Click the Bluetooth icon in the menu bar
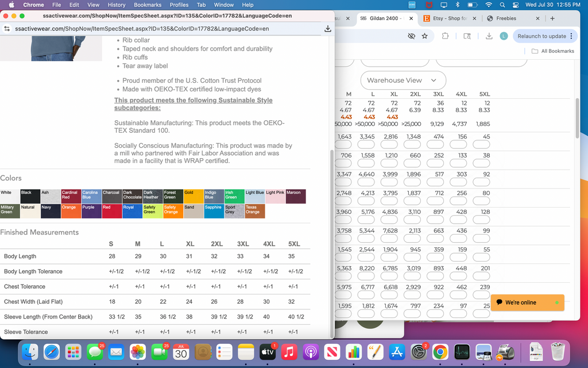Image resolution: width=588 pixels, height=368 pixels. (458, 5)
